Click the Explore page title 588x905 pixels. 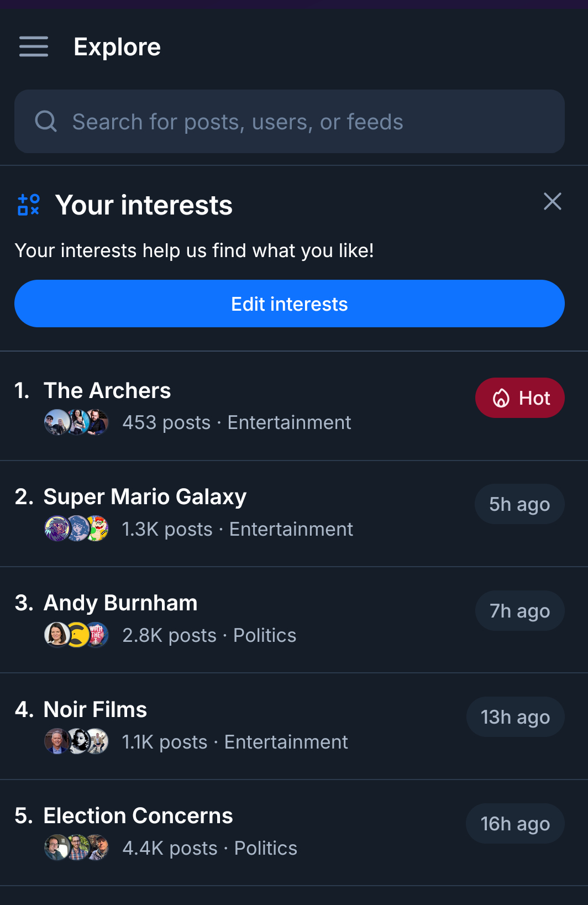tap(117, 47)
